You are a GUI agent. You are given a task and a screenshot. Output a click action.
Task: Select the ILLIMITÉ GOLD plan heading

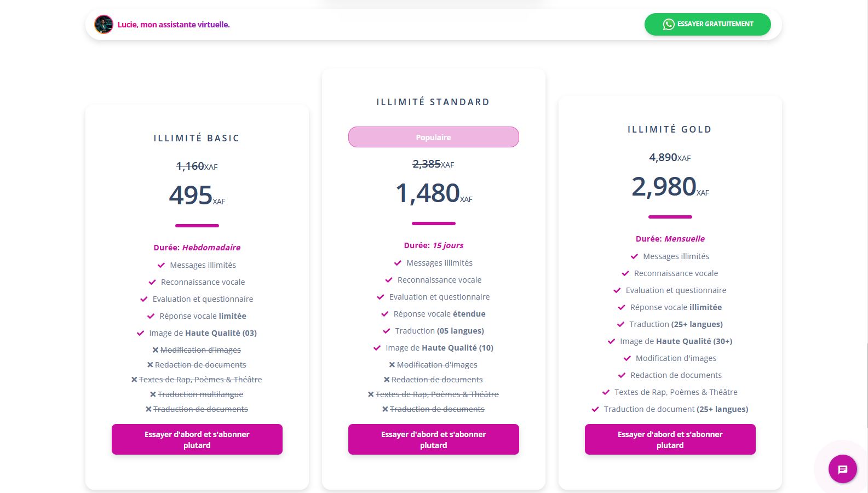670,129
